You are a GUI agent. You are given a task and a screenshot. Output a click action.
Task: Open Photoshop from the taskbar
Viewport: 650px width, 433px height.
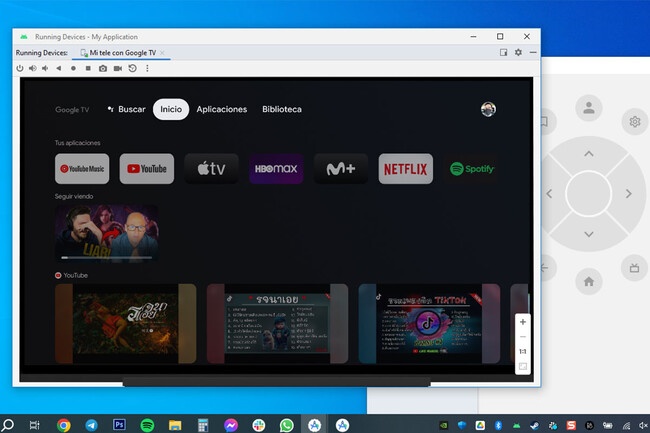(119, 425)
